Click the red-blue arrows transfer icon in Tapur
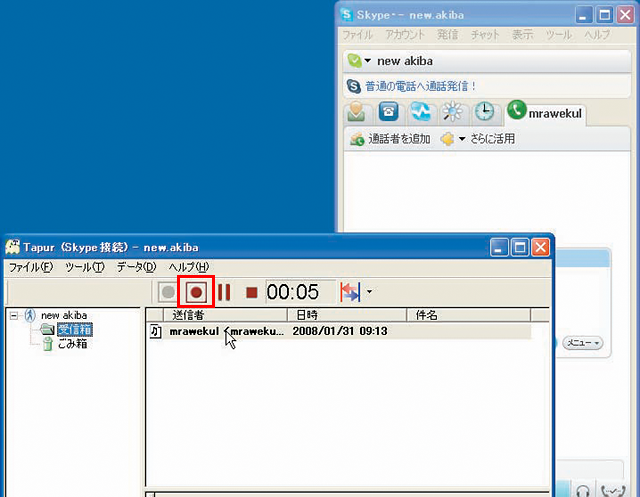Image resolution: width=640 pixels, height=497 pixels. click(x=350, y=292)
